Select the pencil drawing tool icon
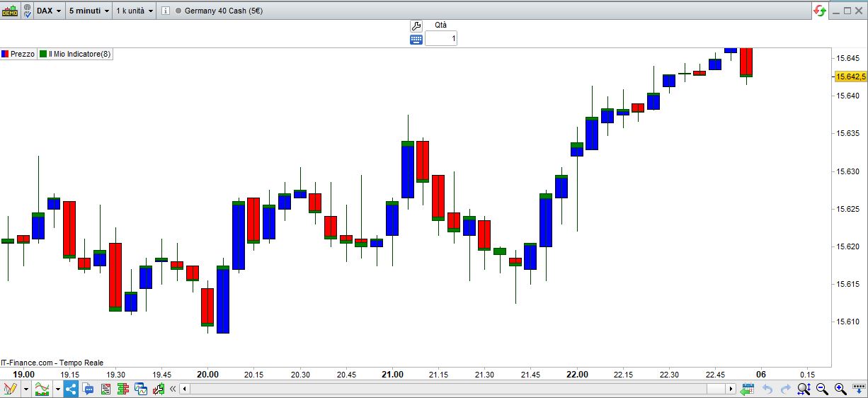Viewport: 868px width, 398px height. pos(10,389)
